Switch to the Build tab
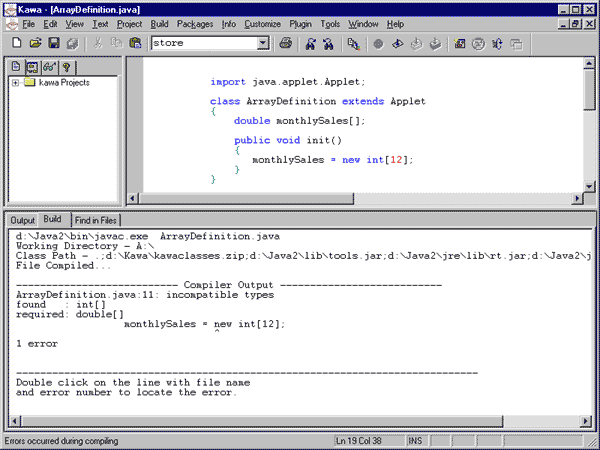The width and height of the screenshot is (600, 450). 52,219
